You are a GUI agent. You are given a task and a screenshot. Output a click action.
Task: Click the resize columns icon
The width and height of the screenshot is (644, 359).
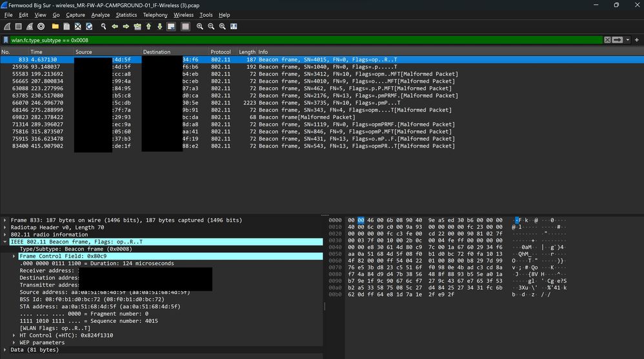tap(234, 26)
